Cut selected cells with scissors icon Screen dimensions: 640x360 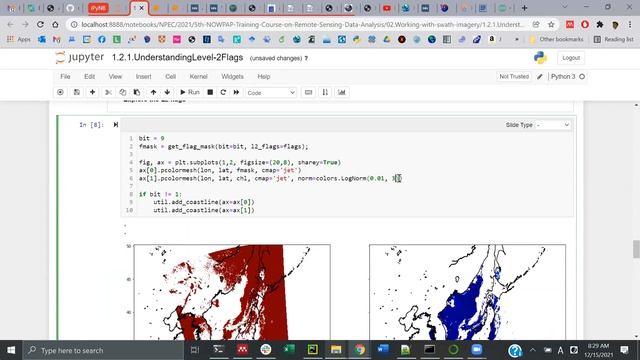click(x=108, y=92)
